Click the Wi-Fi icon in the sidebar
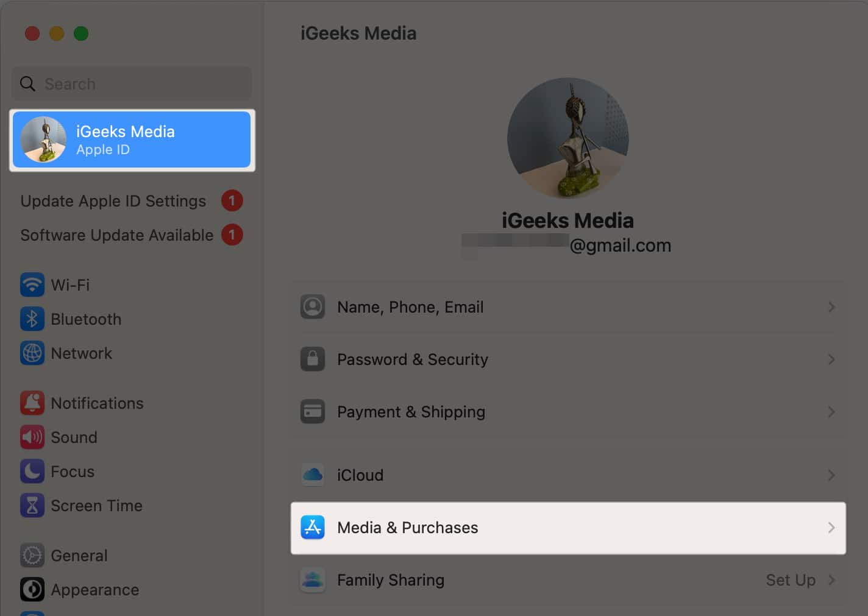This screenshot has height=616, width=868. pyautogui.click(x=32, y=285)
